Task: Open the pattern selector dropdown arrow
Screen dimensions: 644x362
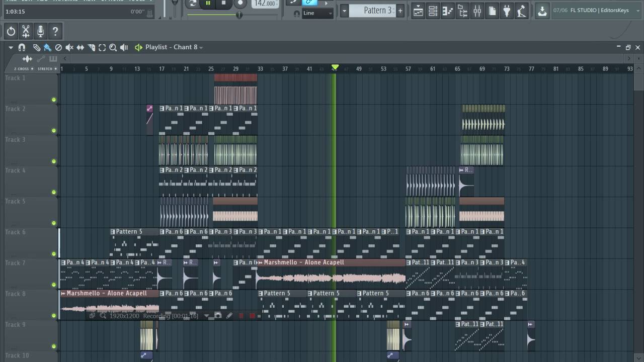Action: coord(344,11)
